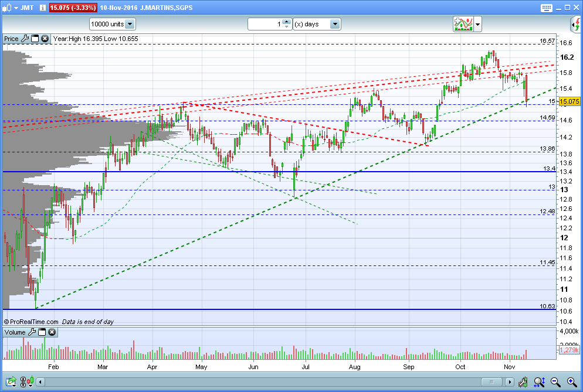Viewport: 583px width, 392px height.
Task: Click the Volume panel label
Action: pyautogui.click(x=15, y=332)
